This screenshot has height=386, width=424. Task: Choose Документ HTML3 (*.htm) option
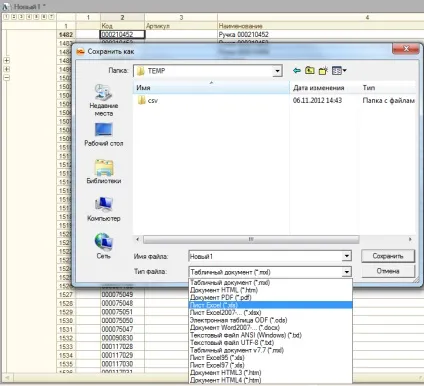point(270,373)
